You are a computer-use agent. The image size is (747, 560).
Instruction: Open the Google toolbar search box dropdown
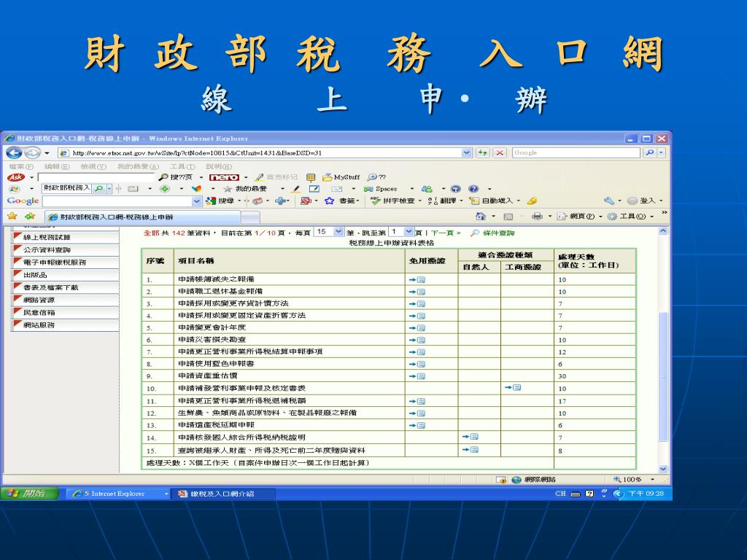click(x=197, y=201)
